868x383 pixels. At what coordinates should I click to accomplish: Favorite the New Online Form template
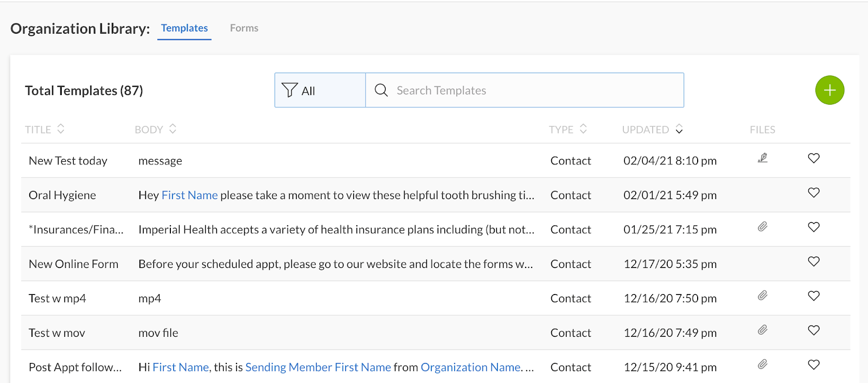tap(813, 261)
